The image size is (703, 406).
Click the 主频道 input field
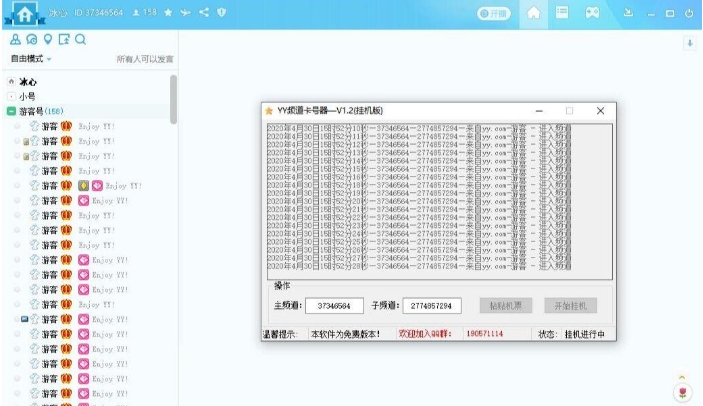[x=334, y=306]
